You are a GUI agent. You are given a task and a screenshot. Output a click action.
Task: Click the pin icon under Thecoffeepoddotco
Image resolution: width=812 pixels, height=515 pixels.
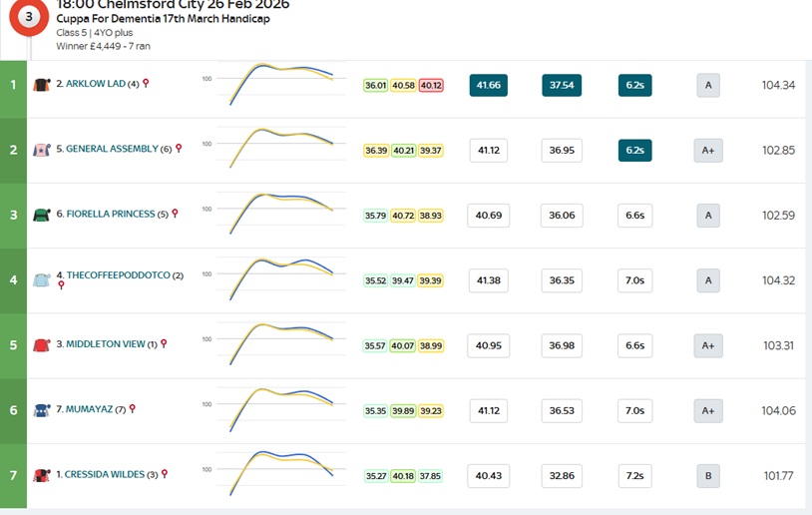(60, 285)
